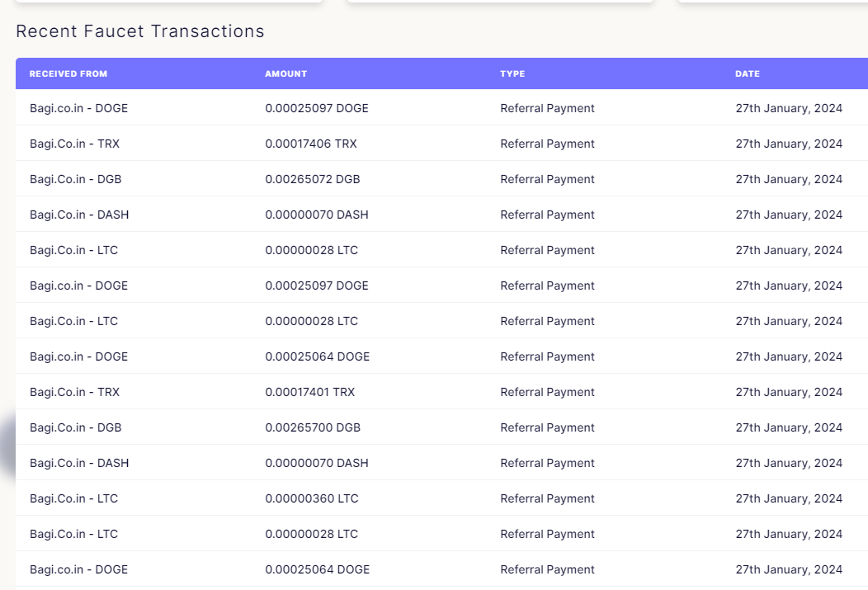
Task: Click Referral Payment in 0.00017401 TRX row
Action: (547, 392)
